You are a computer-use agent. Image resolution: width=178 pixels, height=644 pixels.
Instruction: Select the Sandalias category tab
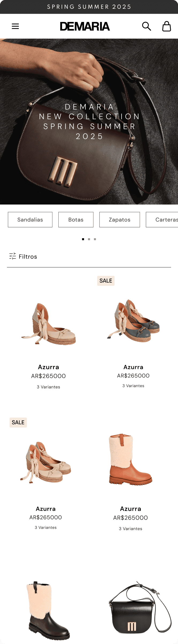[30, 220]
